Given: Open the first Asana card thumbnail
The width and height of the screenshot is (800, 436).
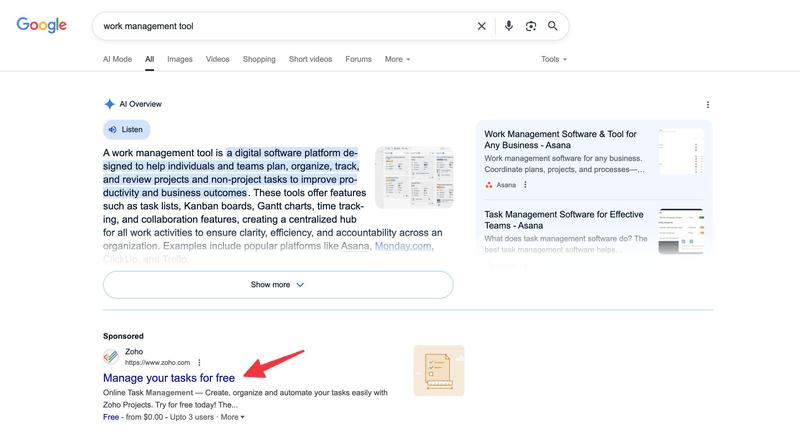Looking at the screenshot, I should tap(681, 151).
